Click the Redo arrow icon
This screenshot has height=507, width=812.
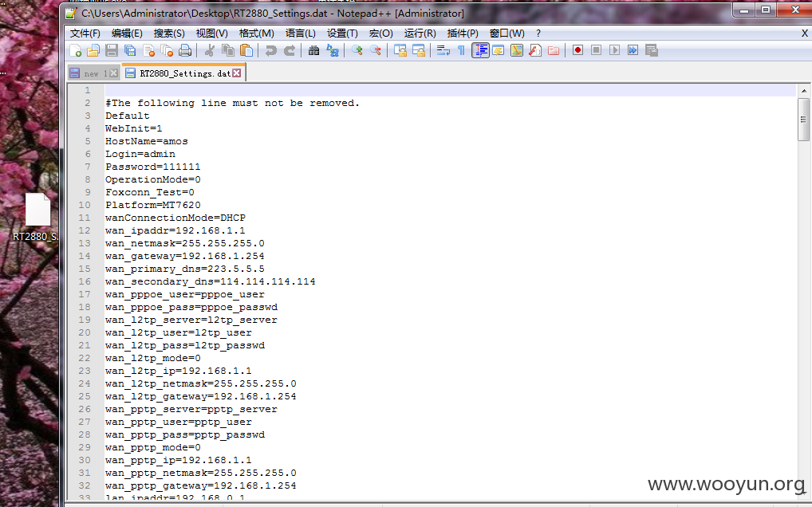point(290,50)
